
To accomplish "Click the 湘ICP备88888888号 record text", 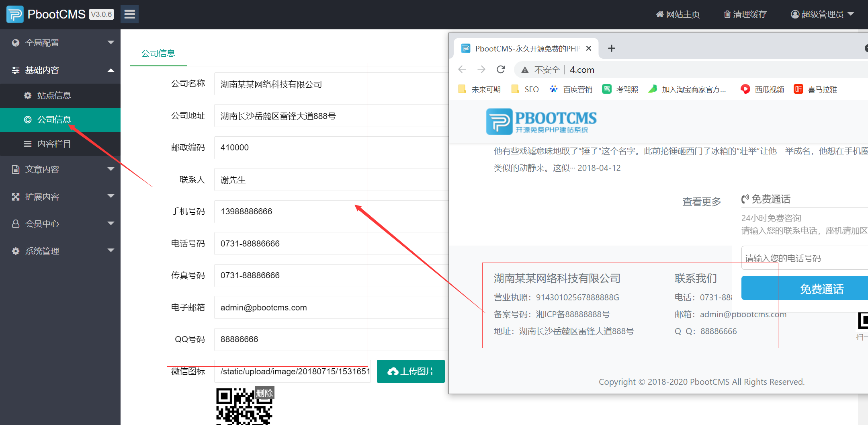I will point(573,314).
